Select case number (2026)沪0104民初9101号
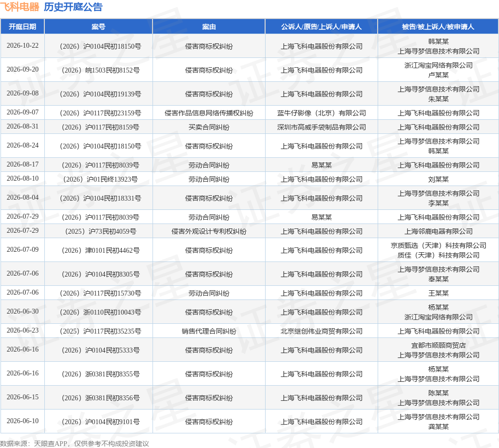The width and height of the screenshot is (499, 448). click(x=100, y=422)
